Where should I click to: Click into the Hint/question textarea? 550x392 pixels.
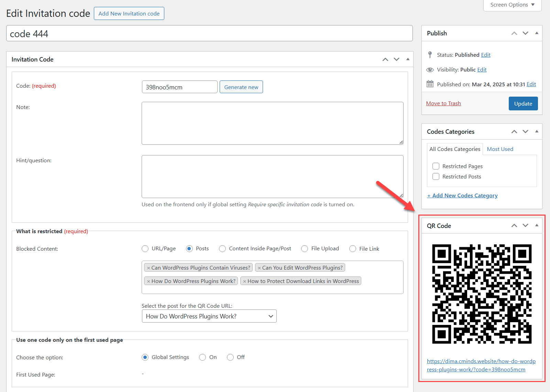tap(272, 176)
